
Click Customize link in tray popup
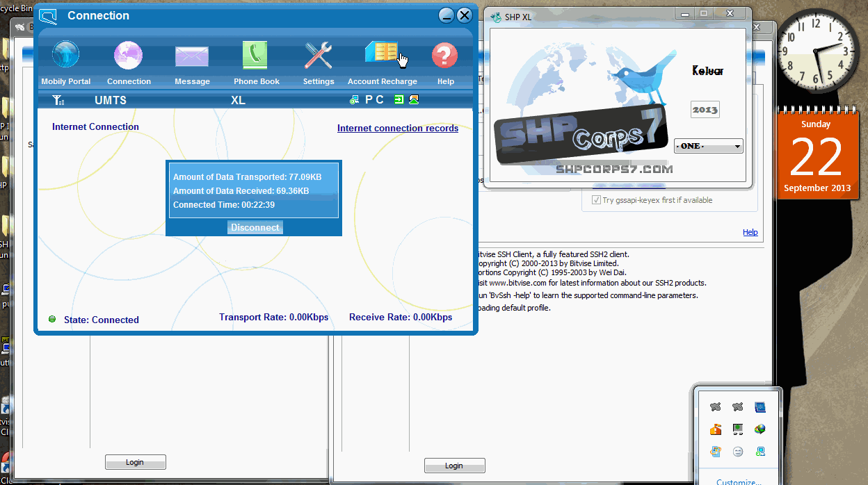point(739,481)
